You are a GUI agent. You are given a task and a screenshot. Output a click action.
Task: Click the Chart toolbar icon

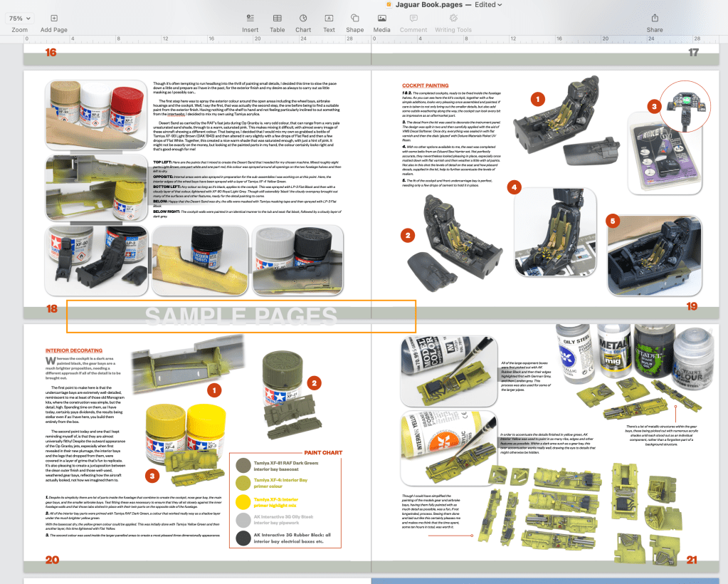(x=303, y=18)
